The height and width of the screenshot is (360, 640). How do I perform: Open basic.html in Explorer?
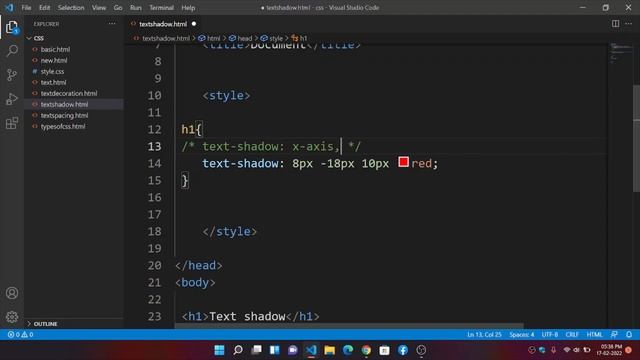click(55, 49)
